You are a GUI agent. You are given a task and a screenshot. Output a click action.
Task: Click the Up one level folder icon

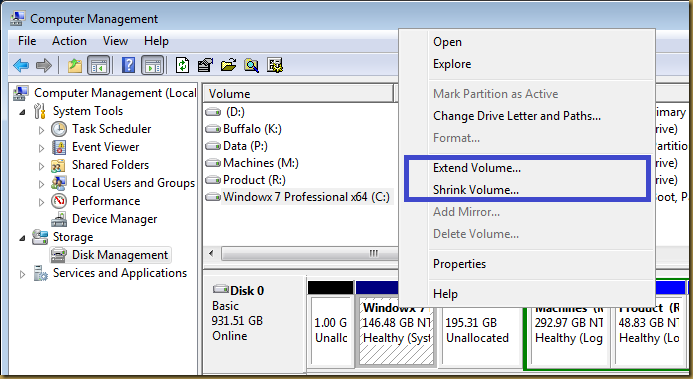[75, 66]
